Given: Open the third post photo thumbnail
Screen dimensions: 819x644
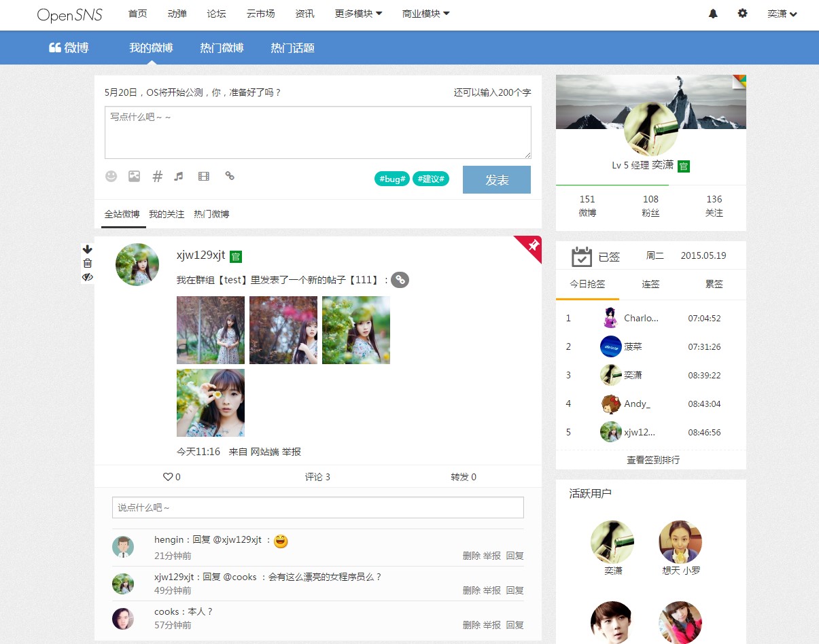Looking at the screenshot, I should point(356,330).
